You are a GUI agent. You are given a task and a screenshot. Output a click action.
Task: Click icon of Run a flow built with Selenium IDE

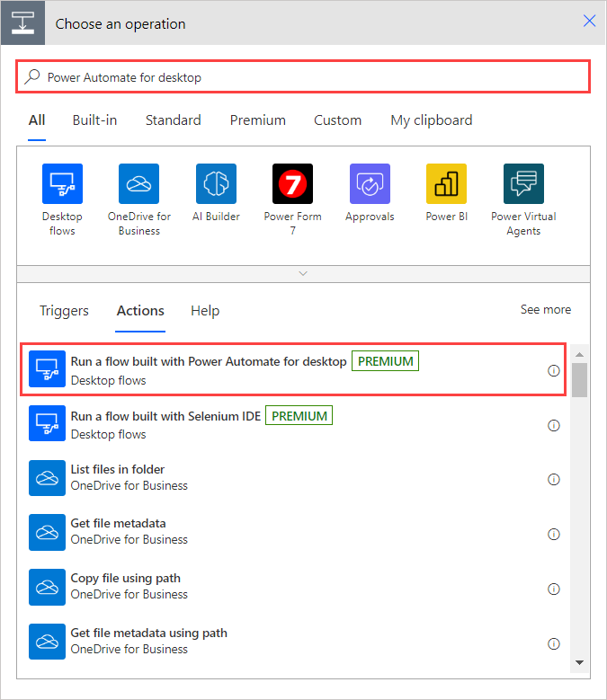pyautogui.click(x=47, y=423)
